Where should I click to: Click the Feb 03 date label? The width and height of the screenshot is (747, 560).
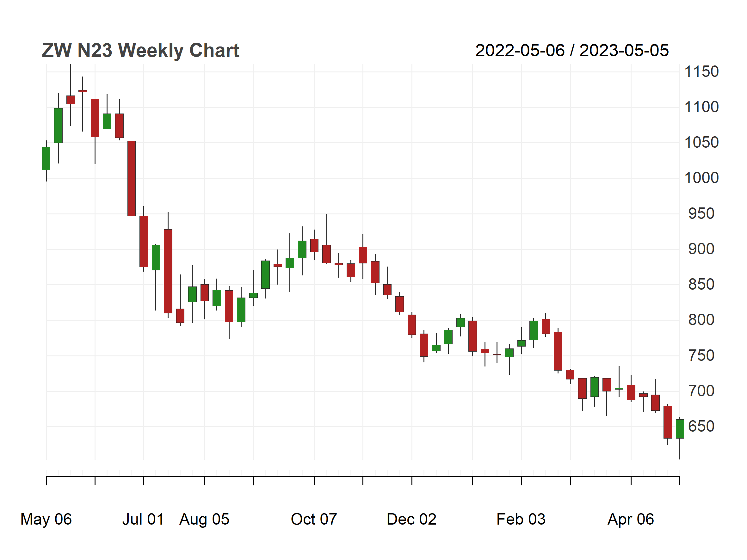coord(521,519)
